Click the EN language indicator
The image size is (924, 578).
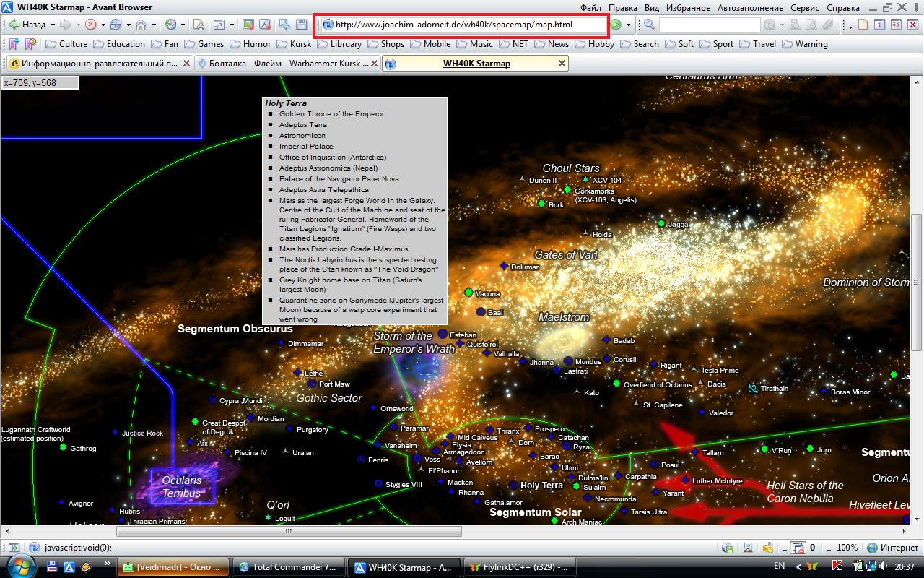click(x=780, y=566)
